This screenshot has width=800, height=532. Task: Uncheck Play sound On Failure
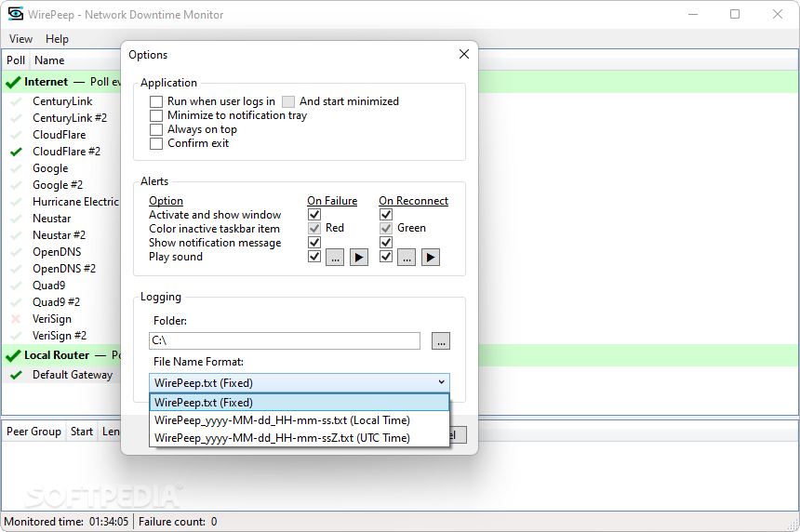[x=314, y=256]
